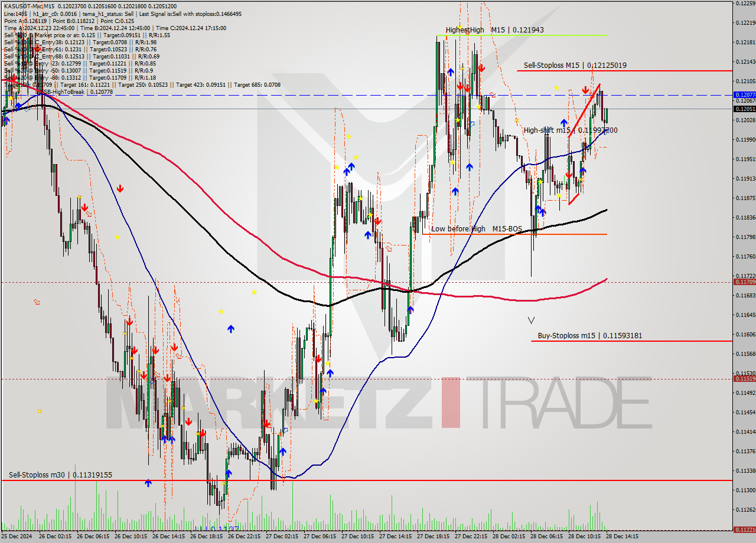This screenshot has height=543, width=756.
Task: Click the 0.11951 price axis label
Action: click(745, 159)
